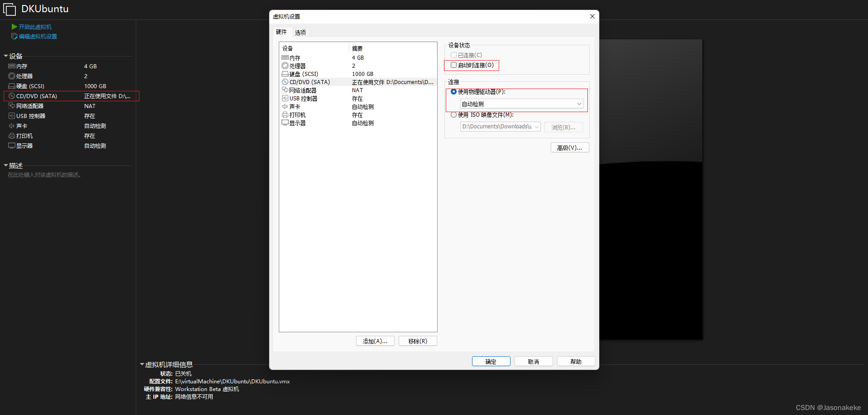Select the 处理器 row in the settings dialog list

pyautogui.click(x=358, y=66)
